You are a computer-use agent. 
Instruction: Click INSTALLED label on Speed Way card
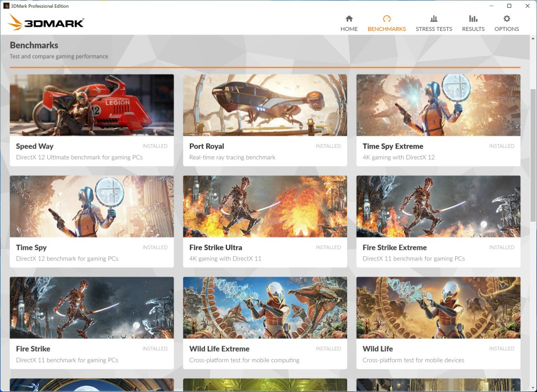click(155, 146)
